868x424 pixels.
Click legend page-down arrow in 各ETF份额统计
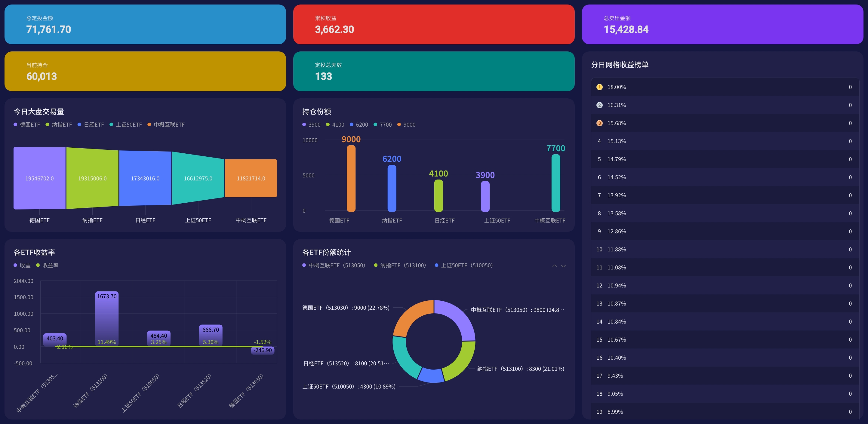tap(563, 266)
